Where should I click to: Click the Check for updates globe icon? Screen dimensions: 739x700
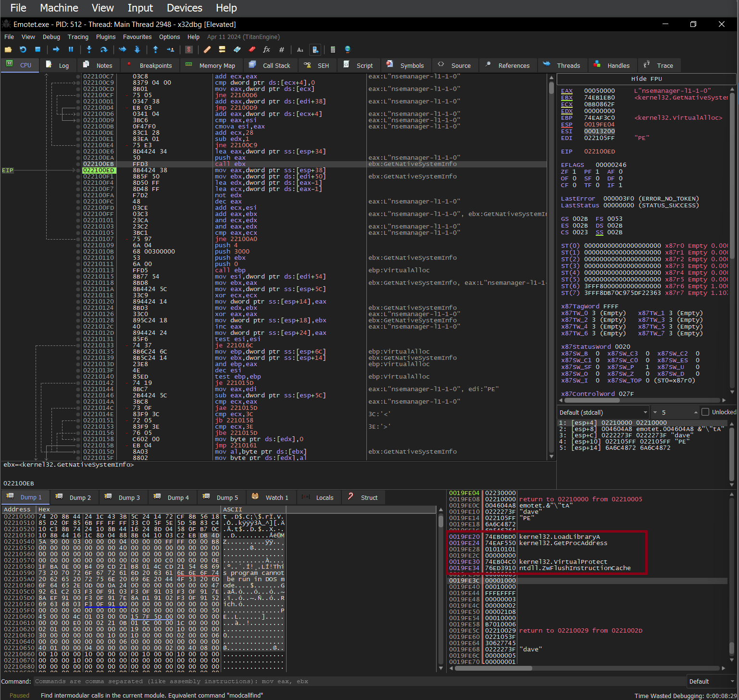[348, 50]
